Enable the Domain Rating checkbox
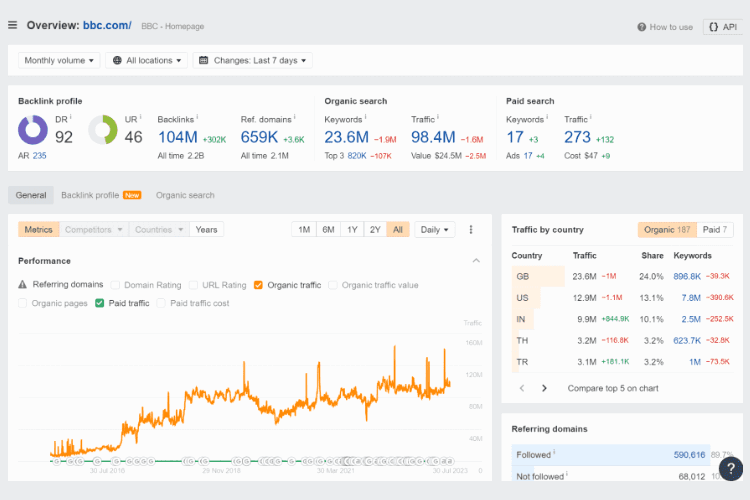This screenshot has width=750, height=500. [x=115, y=285]
